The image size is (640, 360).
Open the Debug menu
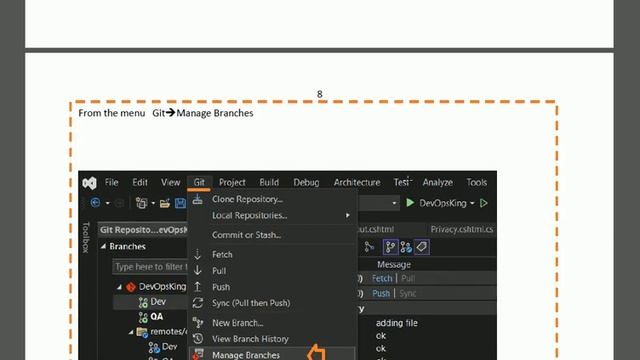[306, 182]
